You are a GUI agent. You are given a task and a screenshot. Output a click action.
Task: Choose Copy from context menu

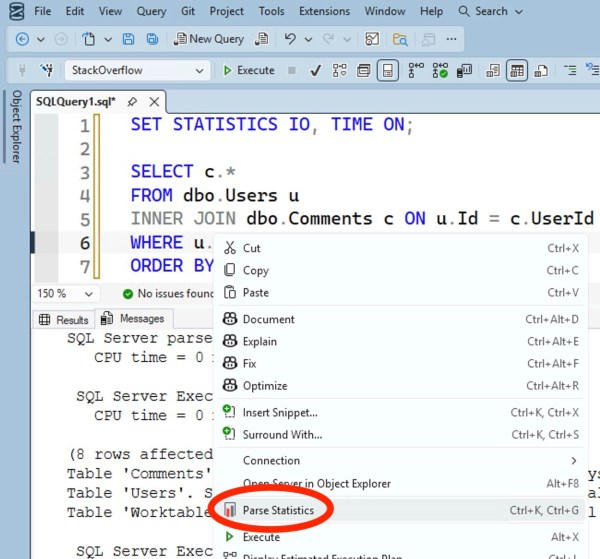point(401,271)
